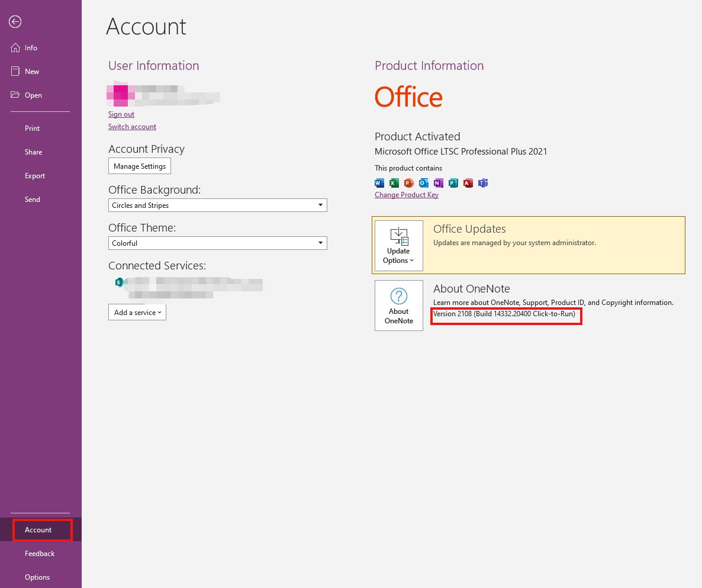Viewport: 702px width, 588px height.
Task: Click the Sign out link
Action: 121,114
